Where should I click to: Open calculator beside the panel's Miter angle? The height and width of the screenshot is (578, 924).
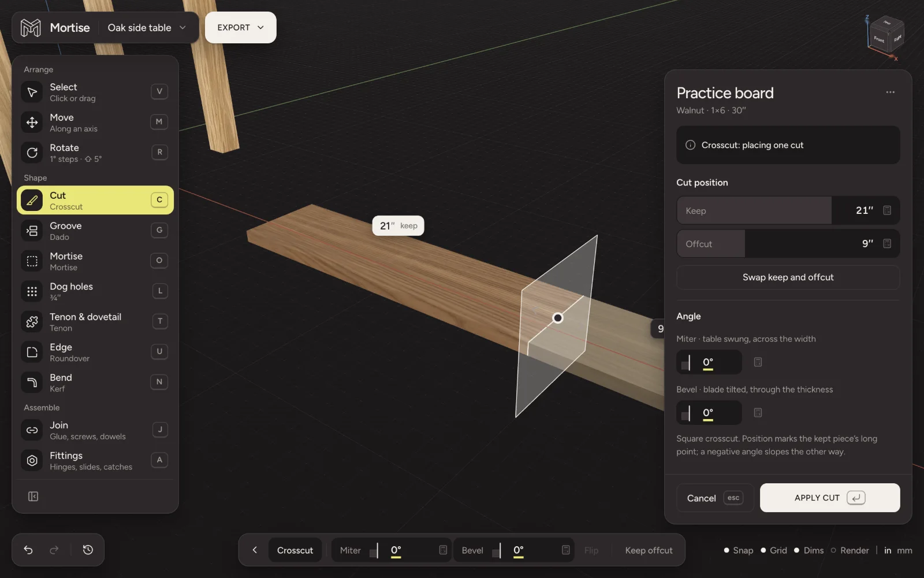[758, 362]
